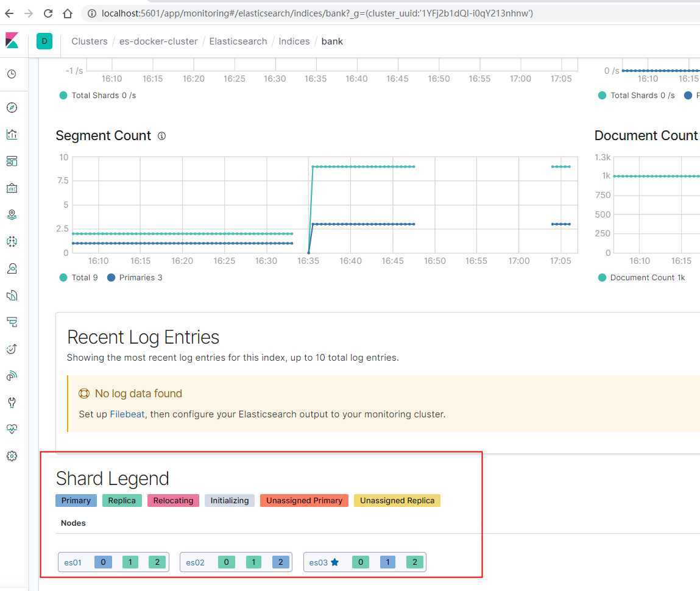Open Canvas icon in sidebar
Image resolution: width=700 pixels, height=591 pixels.
12,188
